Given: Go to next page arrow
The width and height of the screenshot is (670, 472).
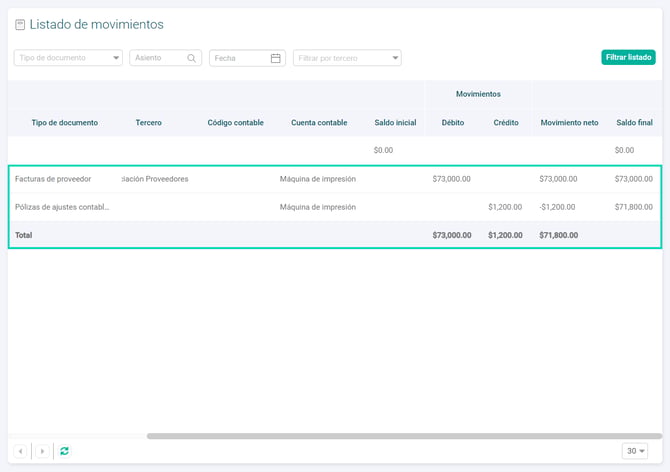Looking at the screenshot, I should 42,451.
